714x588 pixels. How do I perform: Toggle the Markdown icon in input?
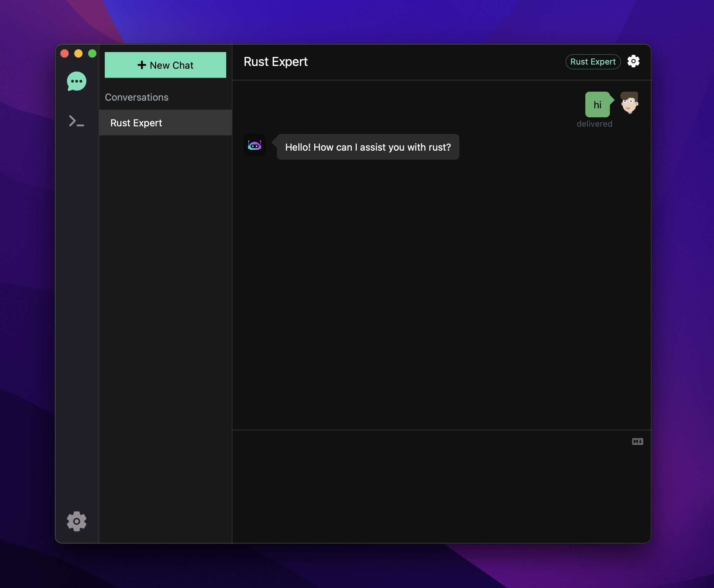[637, 442]
